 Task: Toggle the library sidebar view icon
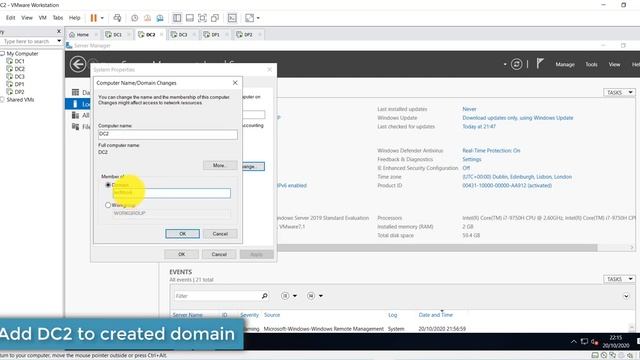(177, 18)
